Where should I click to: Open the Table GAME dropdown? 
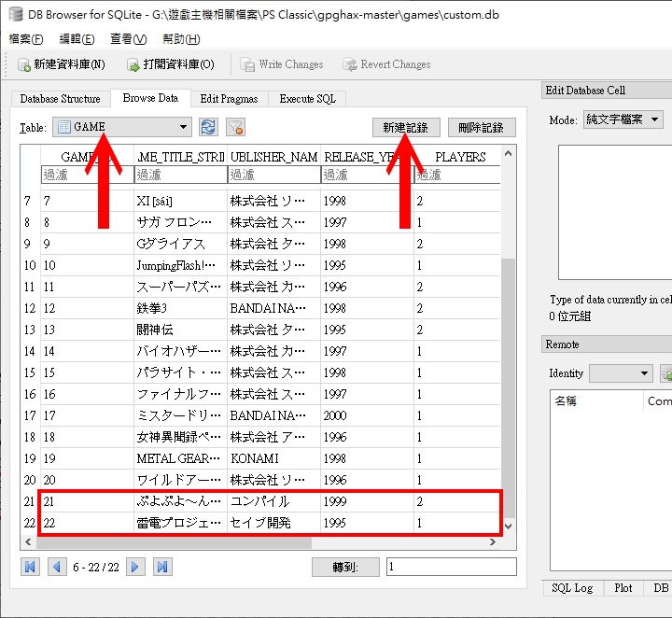coord(122,127)
